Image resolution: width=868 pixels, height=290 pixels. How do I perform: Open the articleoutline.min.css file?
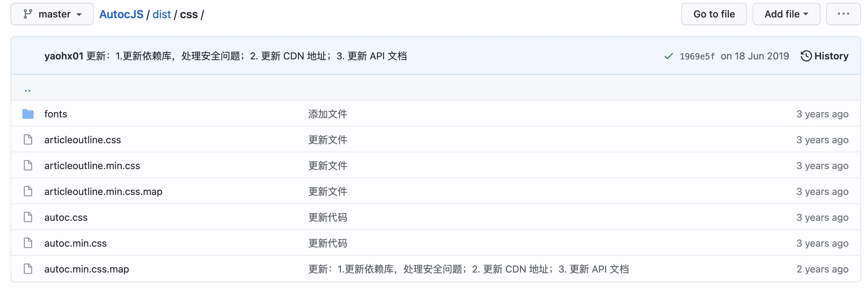coord(92,166)
